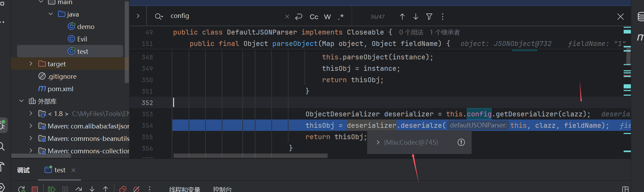Click the layout settings icon in debug panel
The height and width of the screenshot is (192, 644).
click(625, 189)
